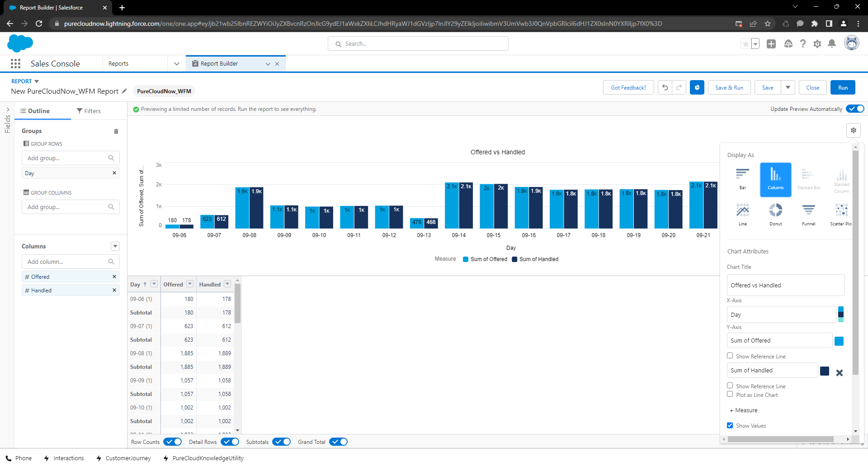Turn off the Grand Total toggle
The height and width of the screenshot is (467, 868).
pos(338,442)
